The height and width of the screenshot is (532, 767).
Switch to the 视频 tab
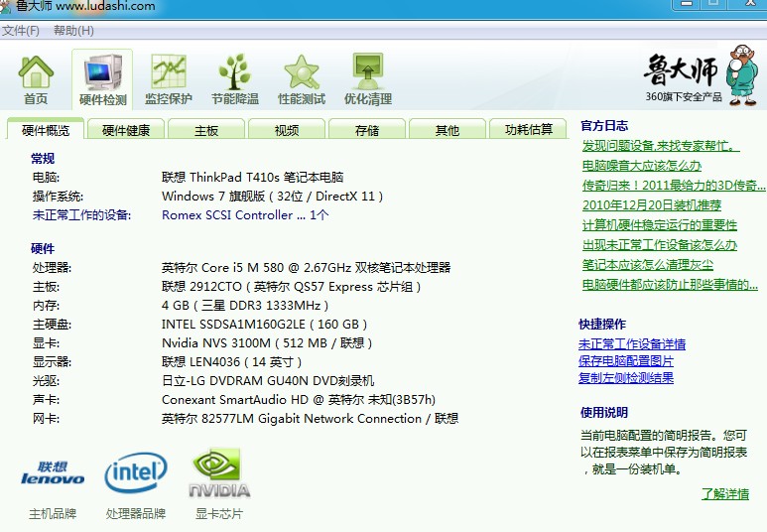286,130
